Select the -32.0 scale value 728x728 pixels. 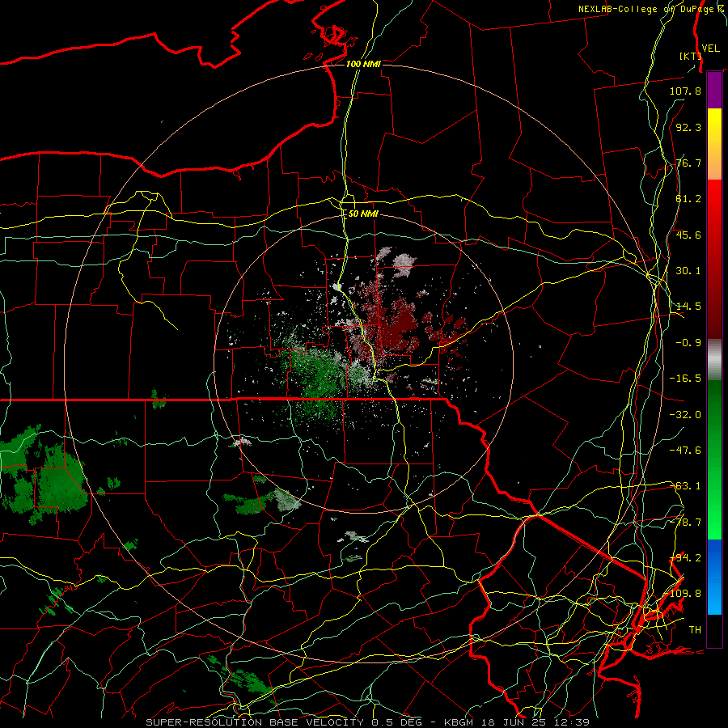685,415
